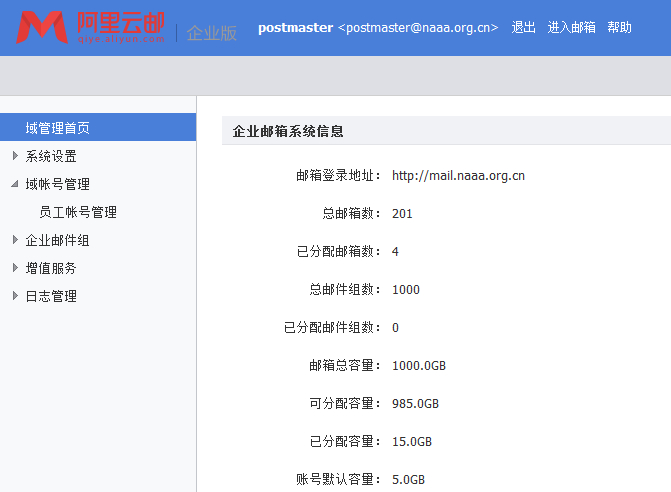671x492 pixels.
Task: Open 域管理首页 in sidebar
Action: pos(58,128)
